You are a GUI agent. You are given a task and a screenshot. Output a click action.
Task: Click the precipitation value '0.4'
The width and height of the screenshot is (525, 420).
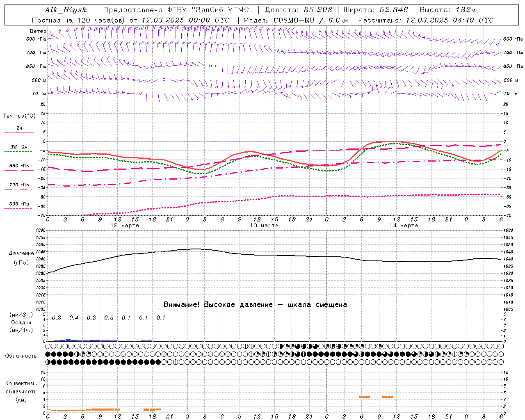click(74, 318)
